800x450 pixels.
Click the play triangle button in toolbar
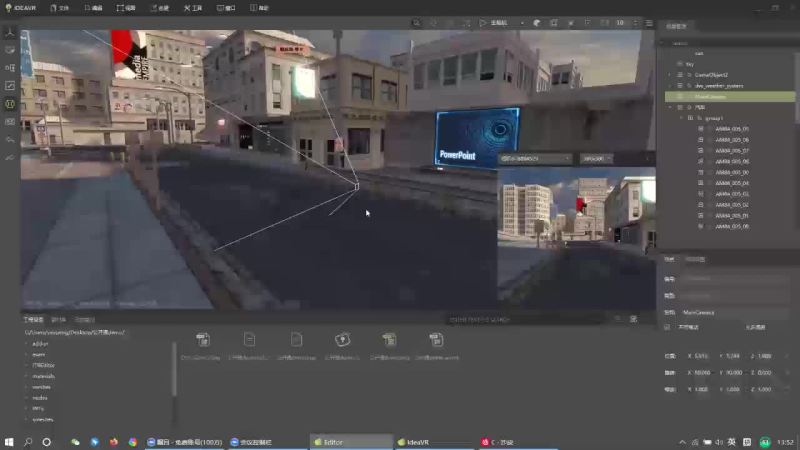(x=483, y=23)
